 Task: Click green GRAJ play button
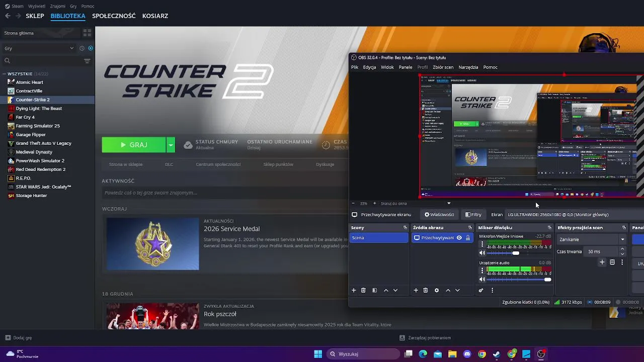(134, 145)
